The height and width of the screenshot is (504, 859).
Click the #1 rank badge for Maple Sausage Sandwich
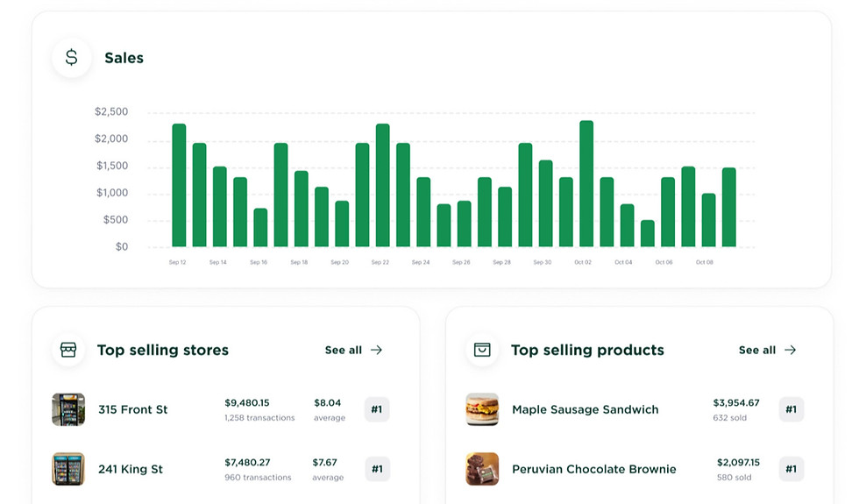coord(791,409)
